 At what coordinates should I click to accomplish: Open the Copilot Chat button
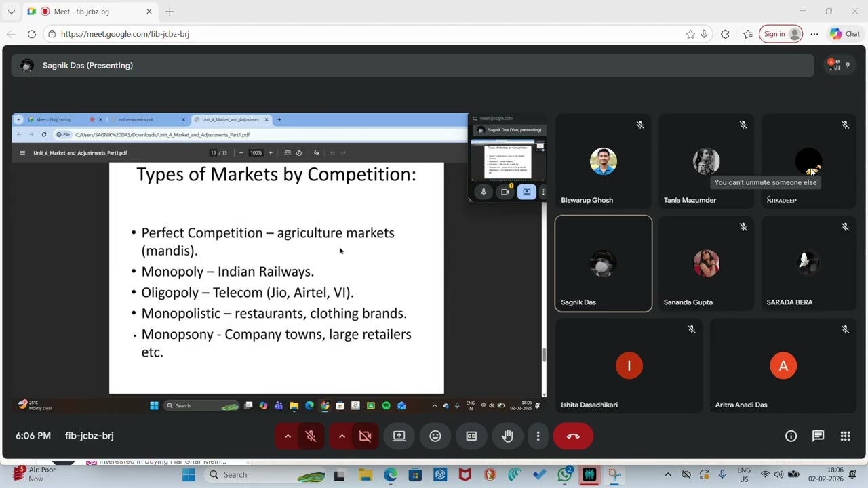[x=844, y=34]
